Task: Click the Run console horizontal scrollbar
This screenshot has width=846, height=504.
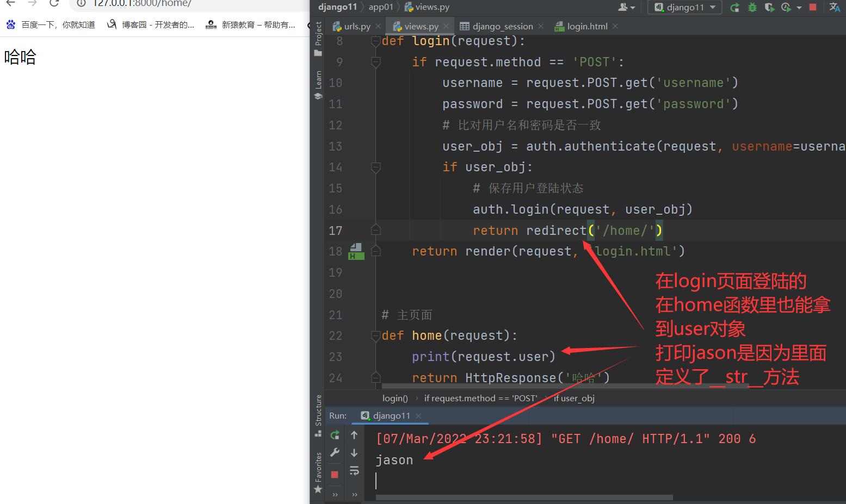Action: (524, 497)
